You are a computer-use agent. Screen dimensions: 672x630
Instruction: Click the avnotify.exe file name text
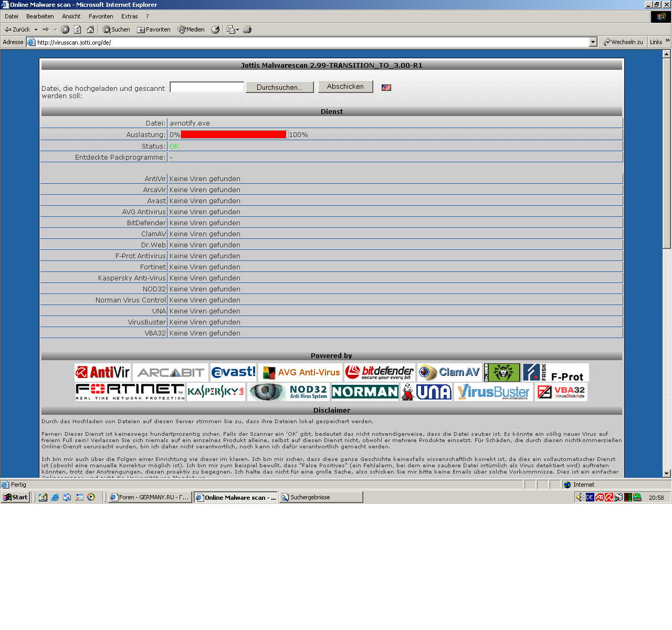click(190, 123)
